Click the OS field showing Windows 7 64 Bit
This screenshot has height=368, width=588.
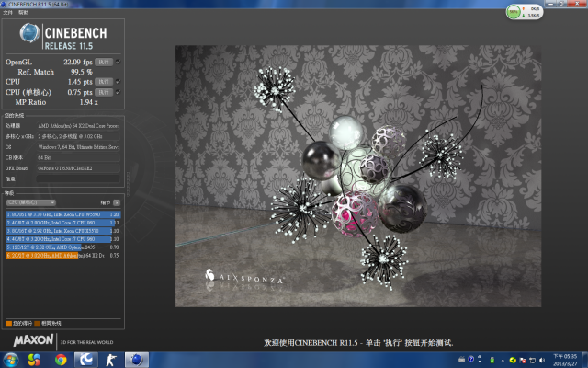(78, 147)
